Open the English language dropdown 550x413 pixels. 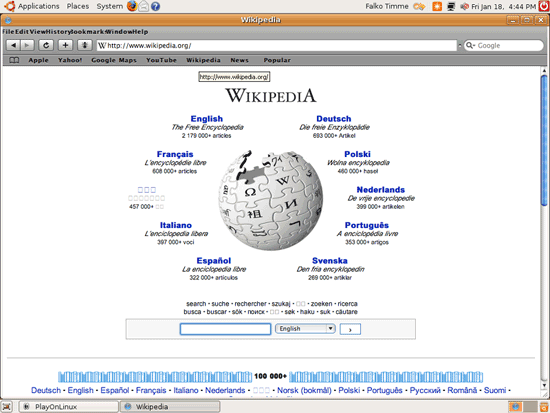pos(305,328)
